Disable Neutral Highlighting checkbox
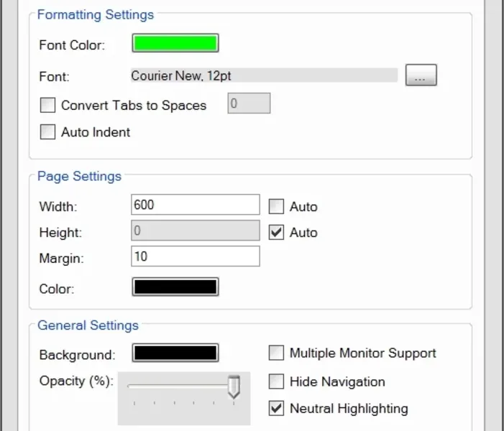Image resolution: width=504 pixels, height=431 pixels. (x=276, y=409)
